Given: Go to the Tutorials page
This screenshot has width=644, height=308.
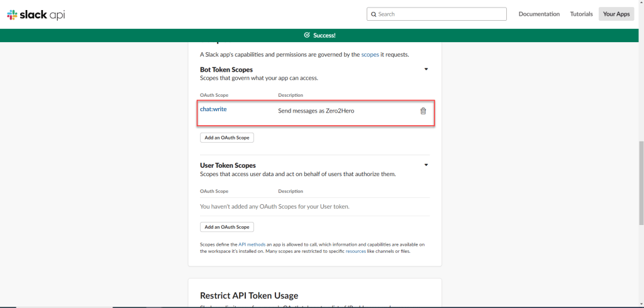Looking at the screenshot, I should point(581,14).
